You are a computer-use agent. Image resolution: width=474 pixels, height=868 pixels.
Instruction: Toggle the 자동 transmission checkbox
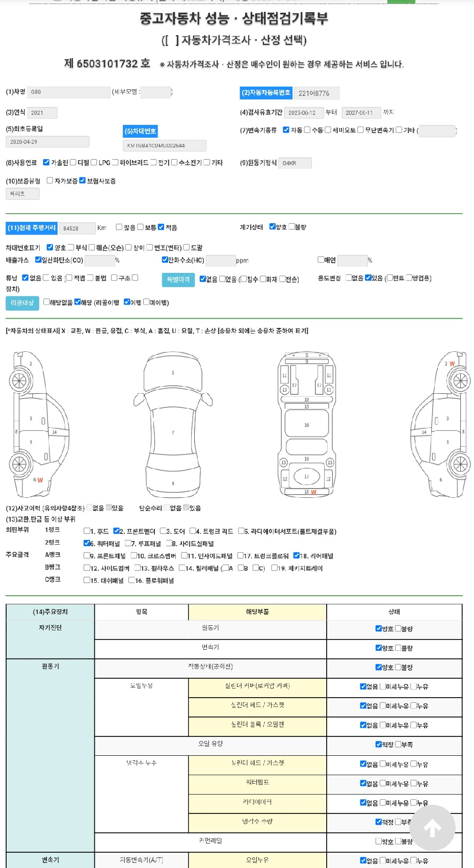click(286, 130)
